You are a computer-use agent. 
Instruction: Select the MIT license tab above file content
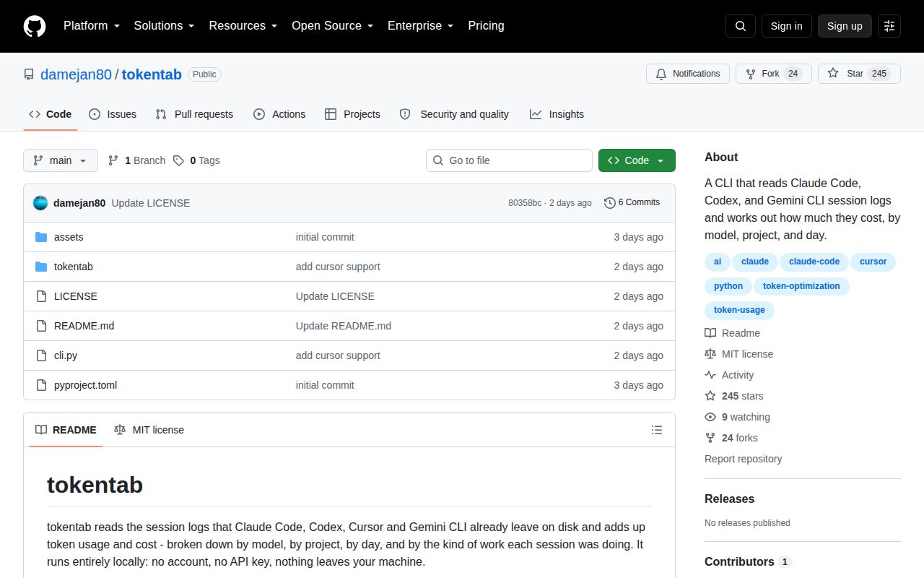point(149,430)
